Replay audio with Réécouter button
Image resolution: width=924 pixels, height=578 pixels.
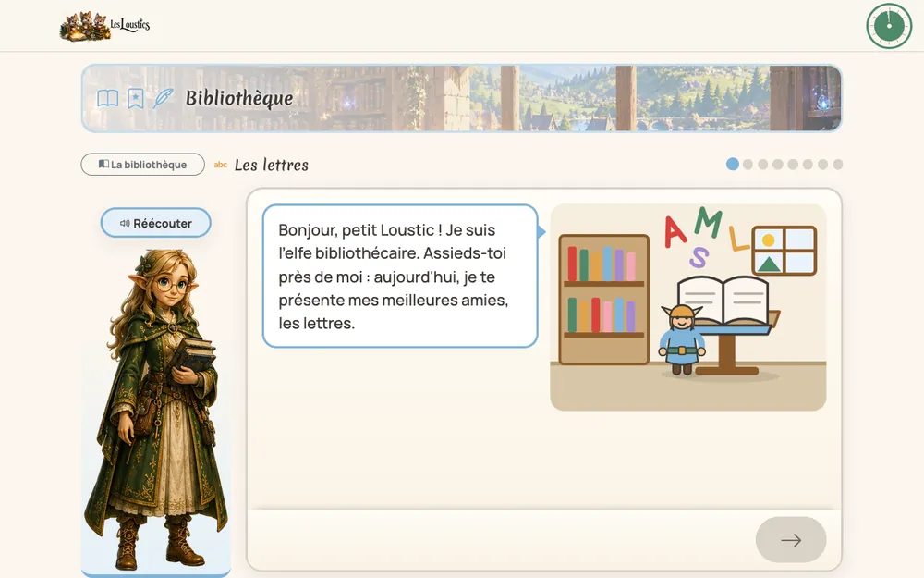155,223
